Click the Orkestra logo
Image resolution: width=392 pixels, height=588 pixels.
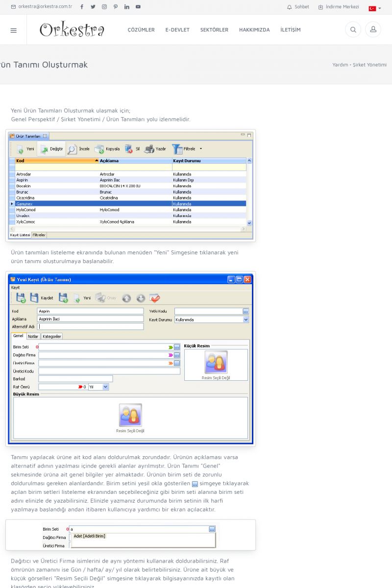point(72,30)
